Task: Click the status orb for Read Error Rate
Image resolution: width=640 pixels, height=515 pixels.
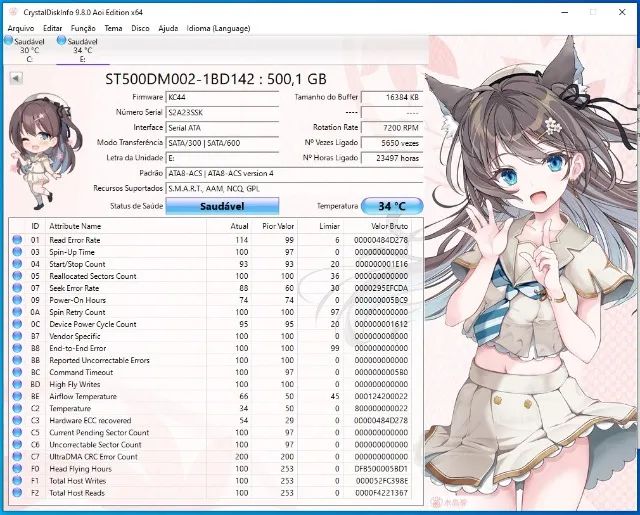Action: (17, 240)
